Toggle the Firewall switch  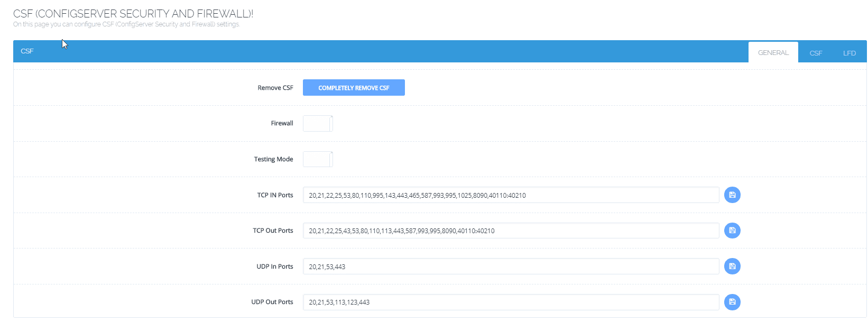[318, 124]
